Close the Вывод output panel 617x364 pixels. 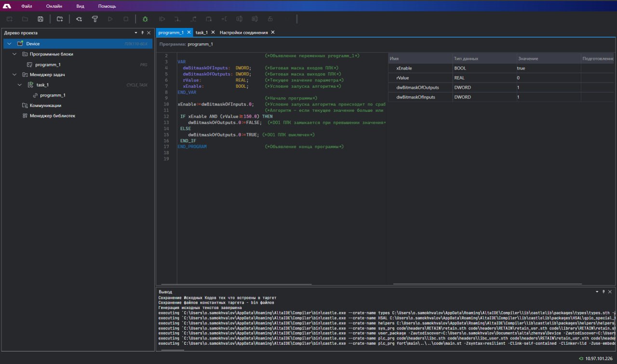click(x=610, y=292)
